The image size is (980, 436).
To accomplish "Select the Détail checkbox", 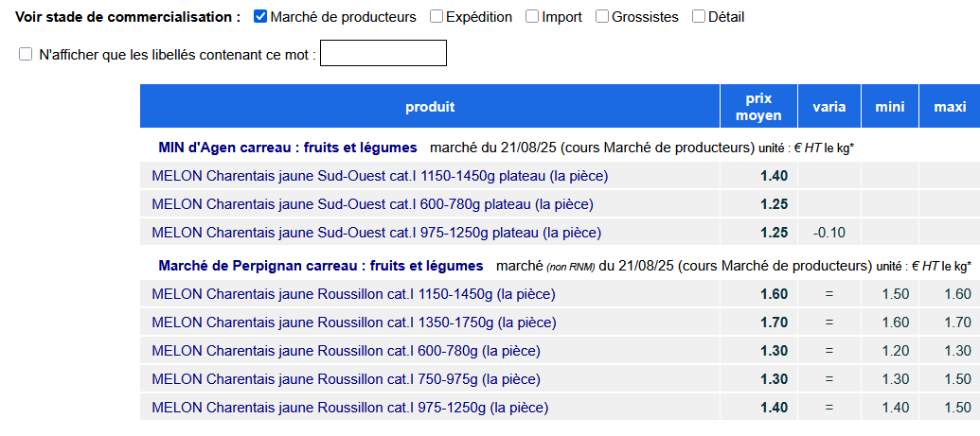I will [x=698, y=17].
